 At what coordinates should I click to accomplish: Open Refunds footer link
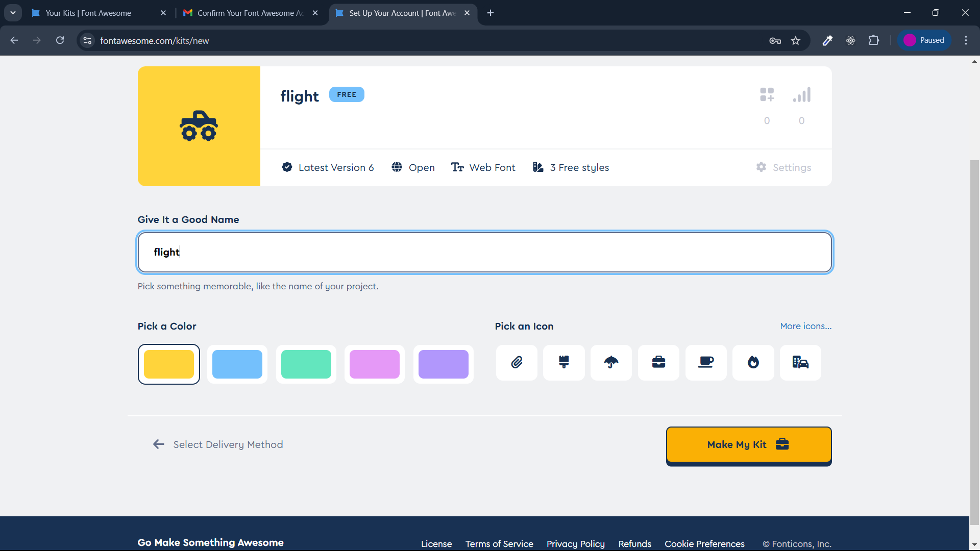coord(635,544)
